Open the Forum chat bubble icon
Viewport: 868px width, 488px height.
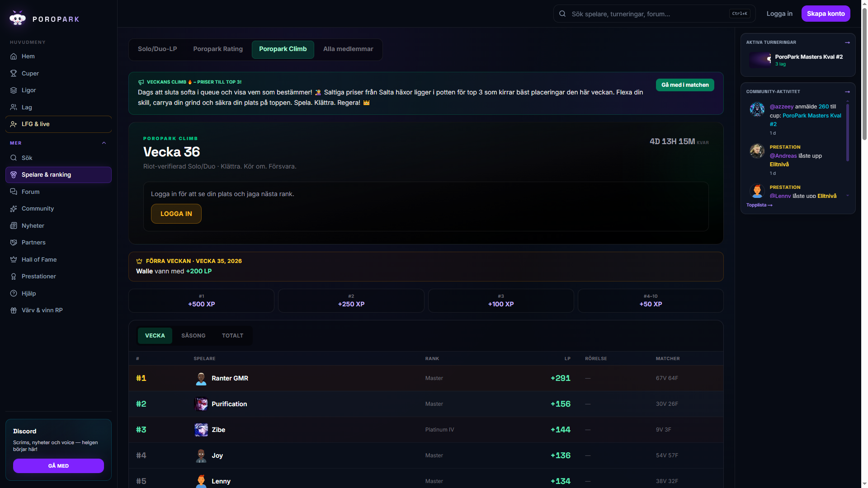(14, 192)
